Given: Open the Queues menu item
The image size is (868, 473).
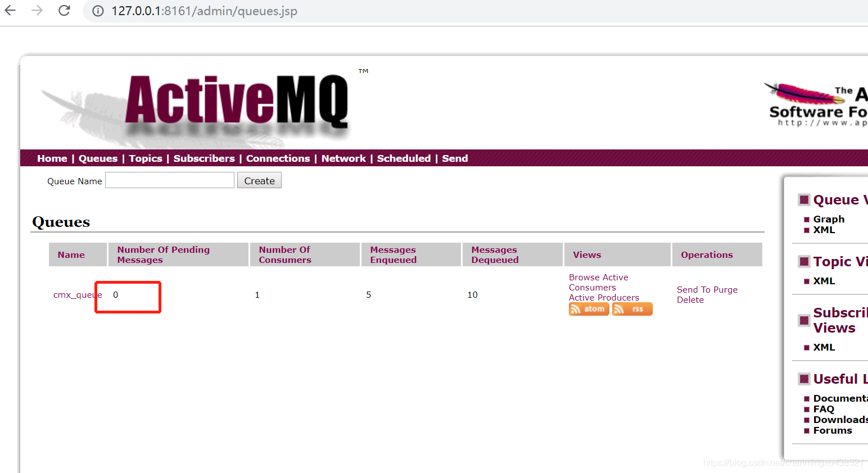Looking at the screenshot, I should pos(98,158).
